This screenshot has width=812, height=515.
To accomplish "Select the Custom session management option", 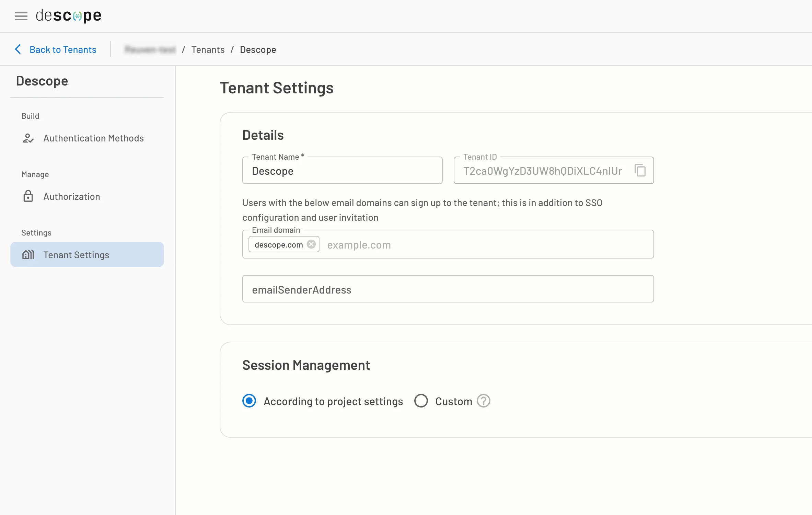I will pos(421,401).
